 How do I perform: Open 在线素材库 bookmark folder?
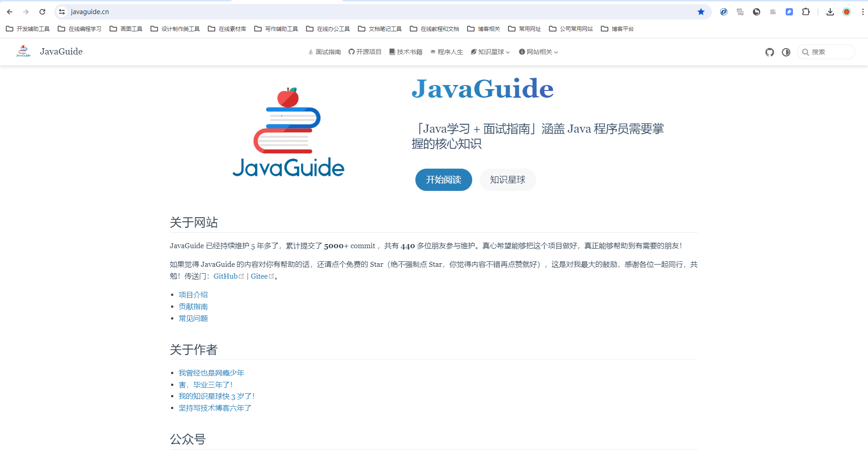[x=227, y=29]
